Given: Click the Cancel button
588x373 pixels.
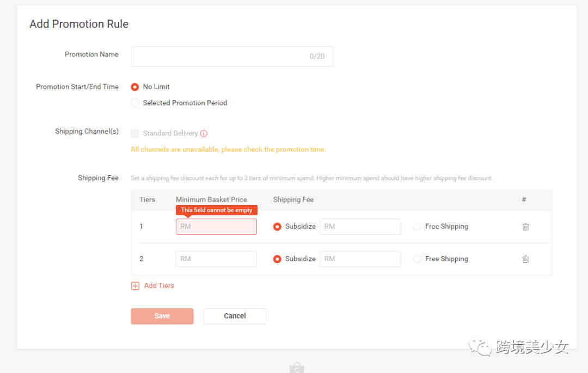Looking at the screenshot, I should pos(235,316).
